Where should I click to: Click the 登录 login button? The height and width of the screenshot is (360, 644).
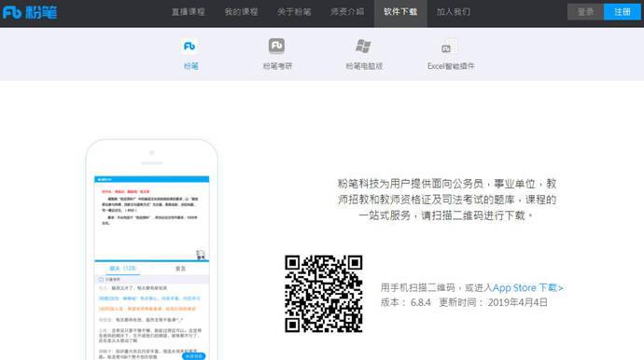pyautogui.click(x=585, y=12)
